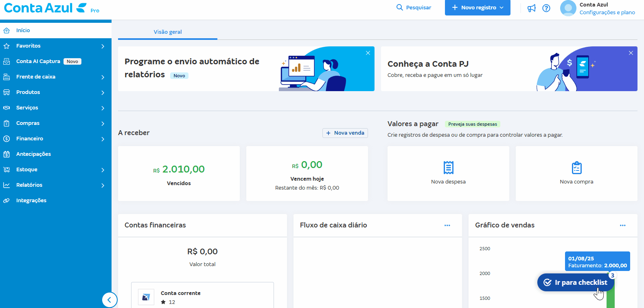Expand the Frente de caixa chevron
Viewport: 644px width, 308px height.
click(x=103, y=77)
